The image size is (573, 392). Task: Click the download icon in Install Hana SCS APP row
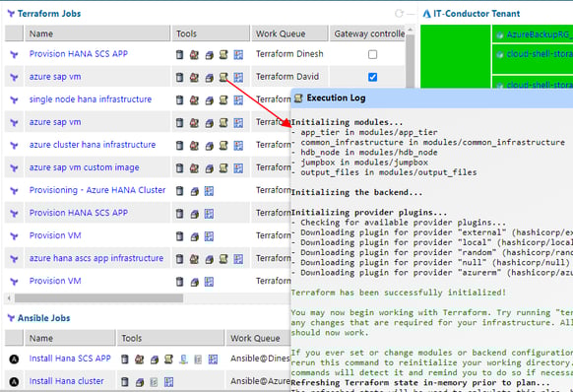coord(183,359)
